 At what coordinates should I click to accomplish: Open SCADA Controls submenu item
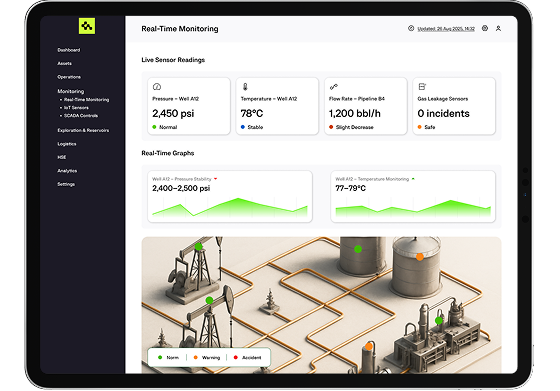tap(81, 116)
